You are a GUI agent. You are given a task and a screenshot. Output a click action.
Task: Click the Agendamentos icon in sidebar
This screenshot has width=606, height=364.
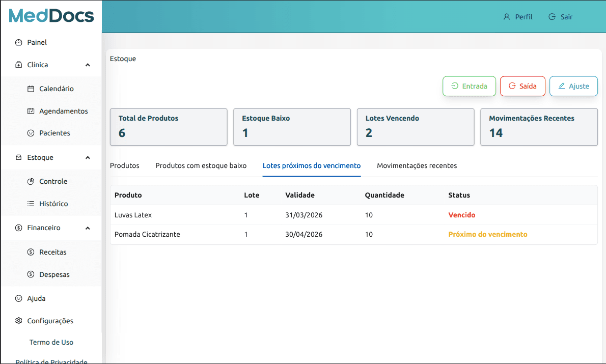pos(31,111)
